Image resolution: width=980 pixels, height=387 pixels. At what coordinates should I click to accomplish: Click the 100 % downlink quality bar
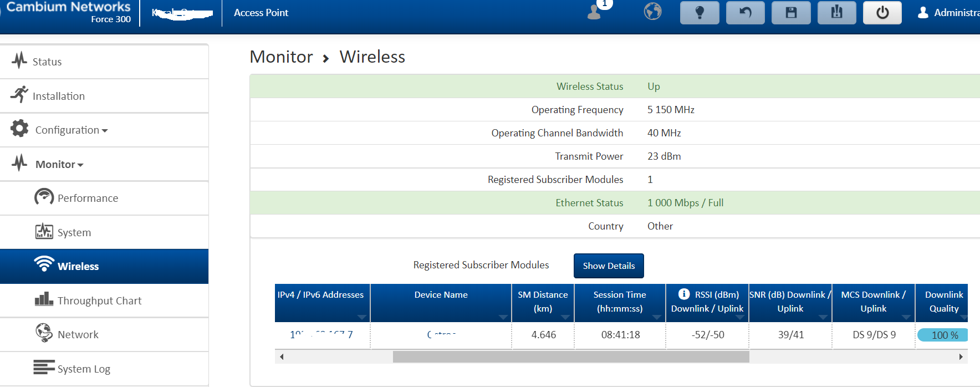(942, 335)
